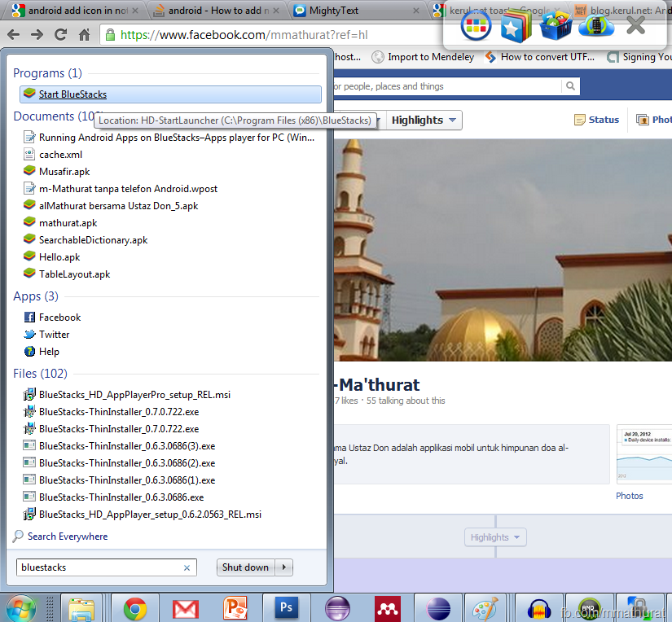Close the BlueStacks gadget with X
This screenshot has width=672, height=622.
[635, 25]
